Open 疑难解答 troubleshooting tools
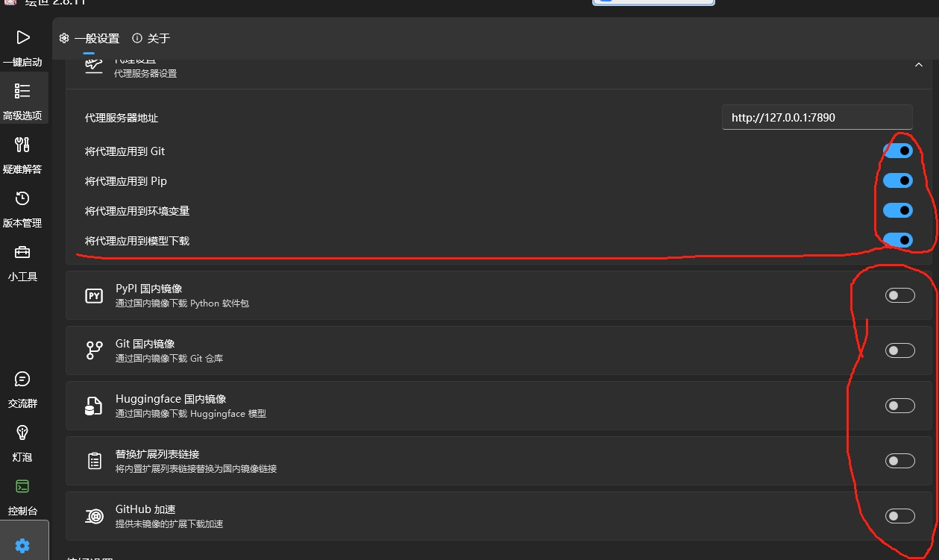Screen dimensions: 939x560 click(22, 152)
